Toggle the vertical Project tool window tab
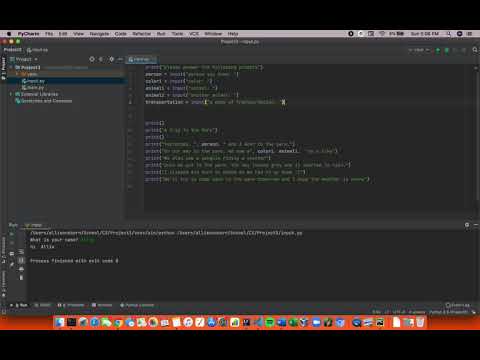The width and height of the screenshot is (480, 360). tap(3, 68)
